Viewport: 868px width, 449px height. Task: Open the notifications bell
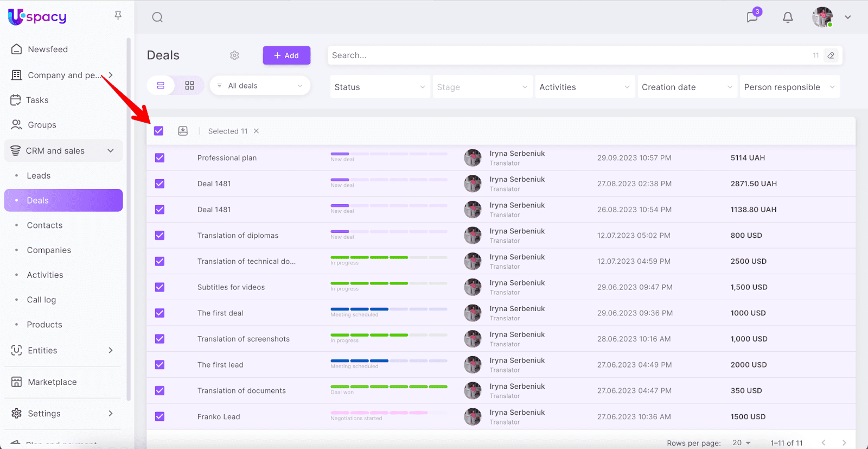coord(788,17)
